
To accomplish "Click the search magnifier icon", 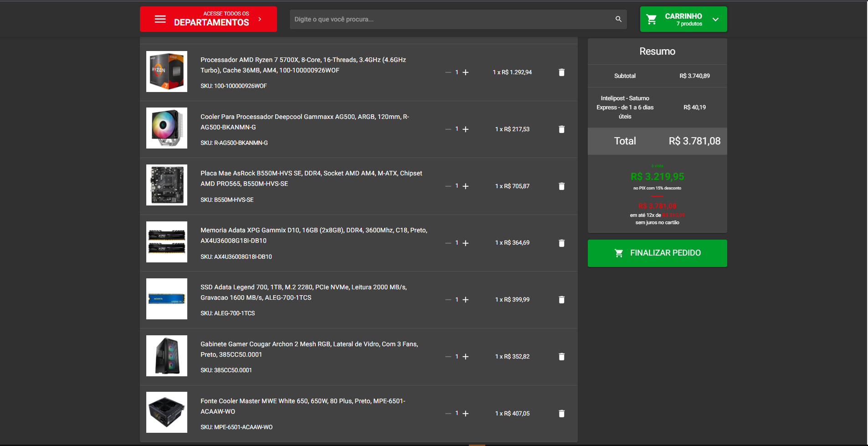I will click(618, 19).
